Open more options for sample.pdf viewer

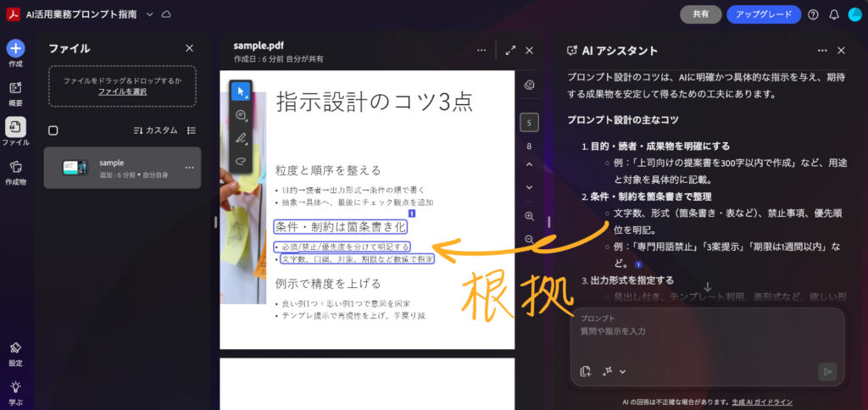(481, 50)
